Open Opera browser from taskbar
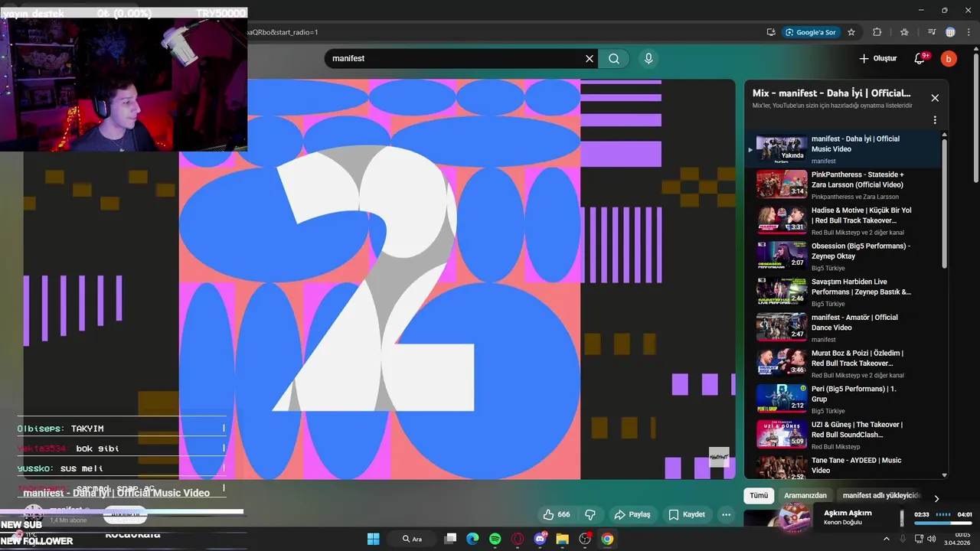980x551 pixels. (518, 539)
